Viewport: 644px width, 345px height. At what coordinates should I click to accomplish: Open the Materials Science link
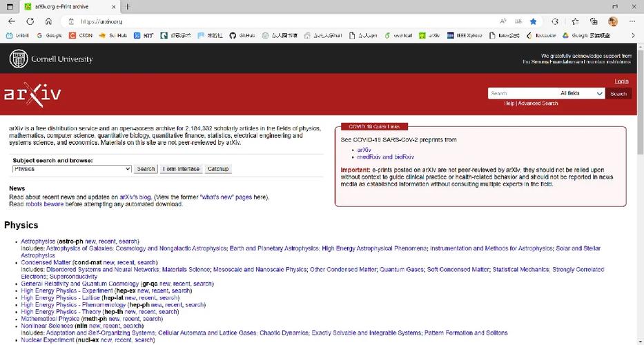pyautogui.click(x=186, y=269)
